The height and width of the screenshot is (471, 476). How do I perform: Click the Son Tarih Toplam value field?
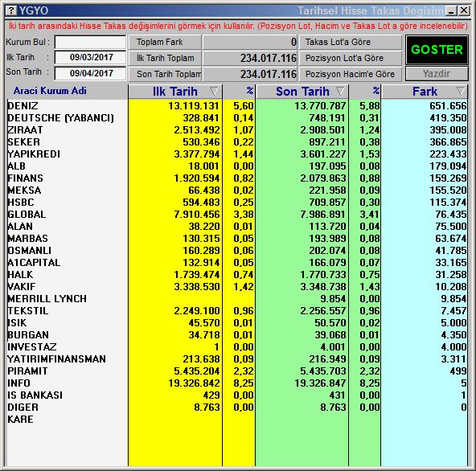[250, 74]
